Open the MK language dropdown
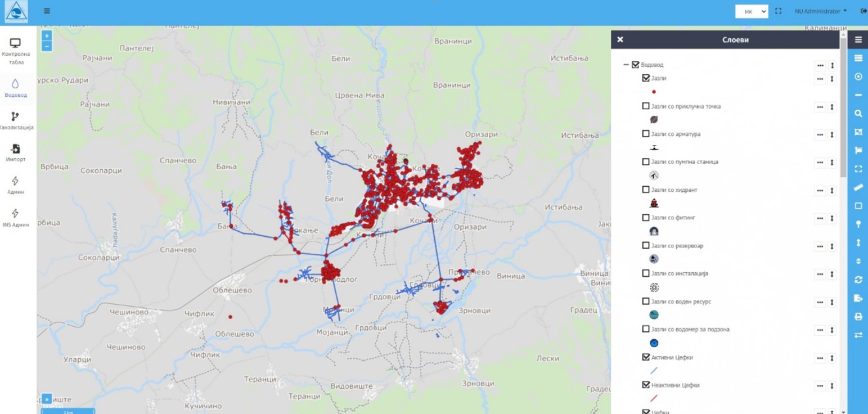The height and width of the screenshot is (414, 868). coord(752,11)
